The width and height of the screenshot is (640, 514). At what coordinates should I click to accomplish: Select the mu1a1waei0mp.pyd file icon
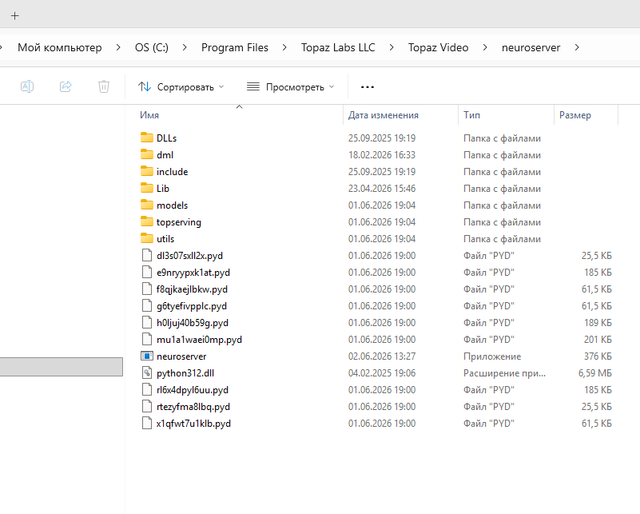click(x=147, y=339)
